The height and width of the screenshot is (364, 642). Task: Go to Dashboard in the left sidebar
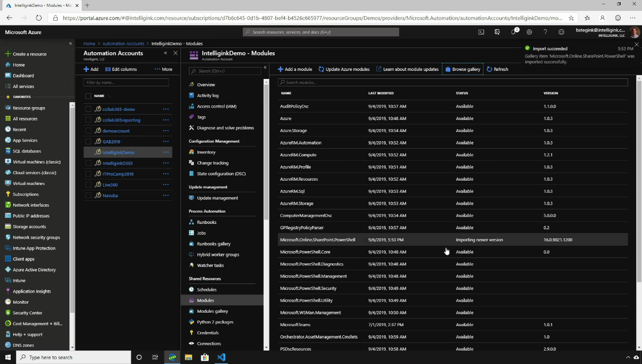click(23, 76)
